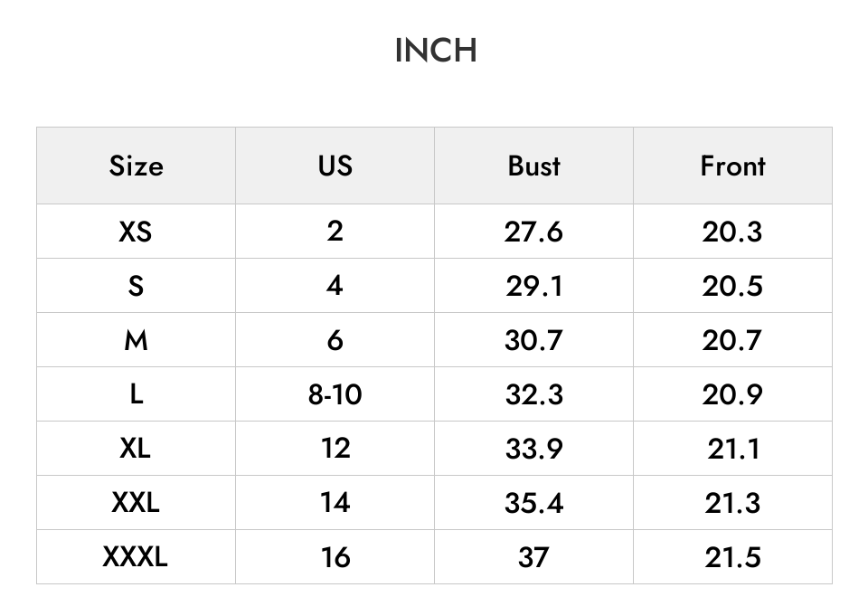Select the US column header
The width and height of the screenshot is (868, 597).
pyautogui.click(x=335, y=166)
